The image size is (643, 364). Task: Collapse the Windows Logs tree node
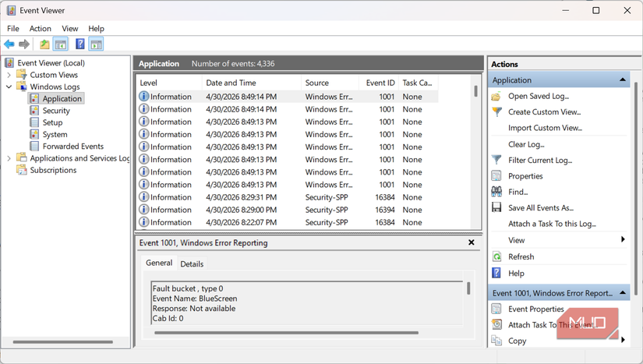(x=9, y=87)
